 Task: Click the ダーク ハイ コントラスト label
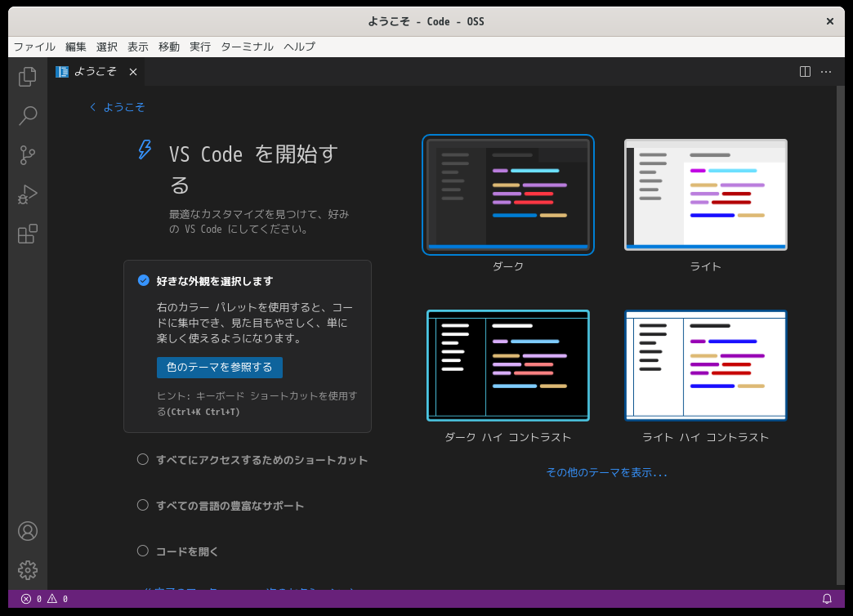click(508, 438)
